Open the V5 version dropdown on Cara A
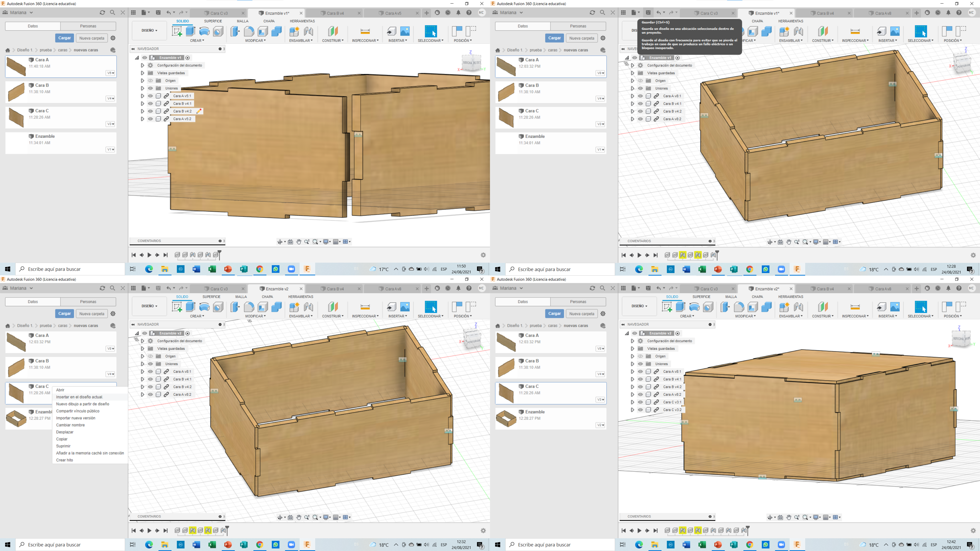Viewport: 980px width, 551px height. [110, 73]
